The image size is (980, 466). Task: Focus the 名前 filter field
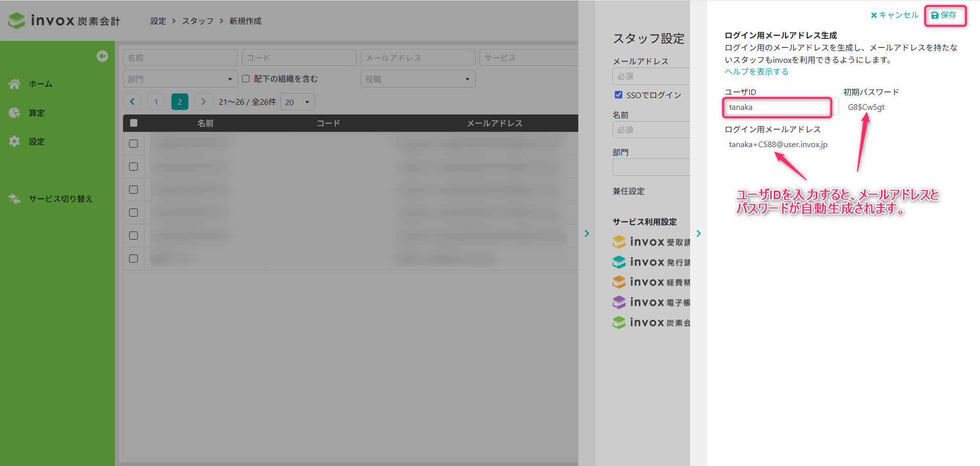point(180,58)
